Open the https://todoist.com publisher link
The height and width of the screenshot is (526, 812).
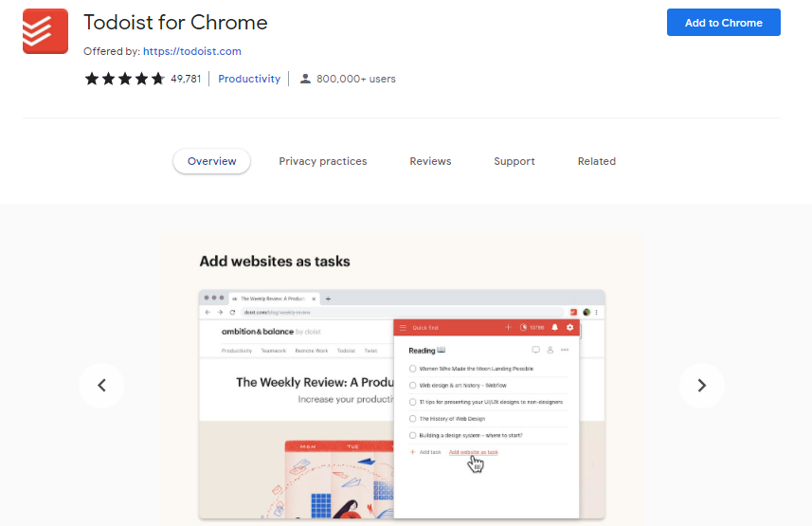tap(191, 51)
